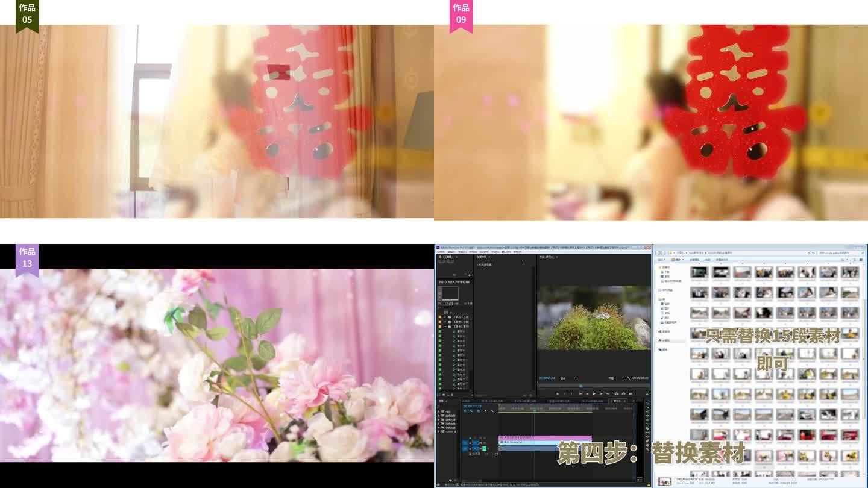Open the Program monitor button editor plus

(x=647, y=394)
